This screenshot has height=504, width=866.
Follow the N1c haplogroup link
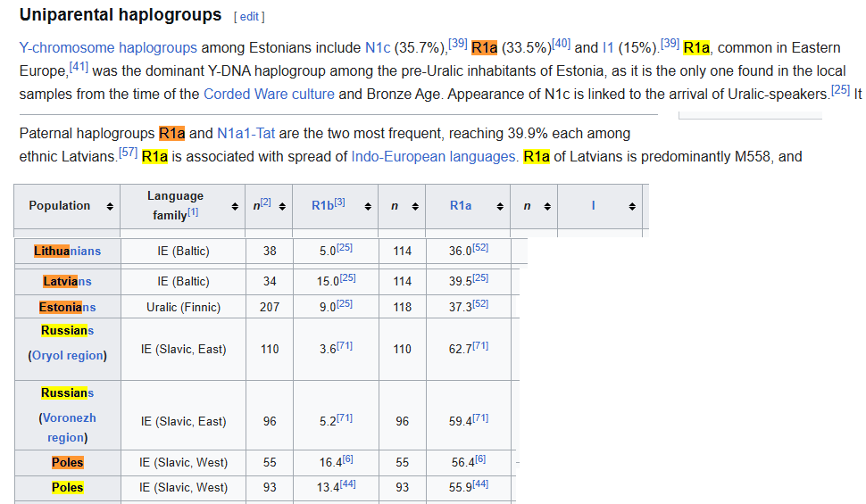(378, 48)
